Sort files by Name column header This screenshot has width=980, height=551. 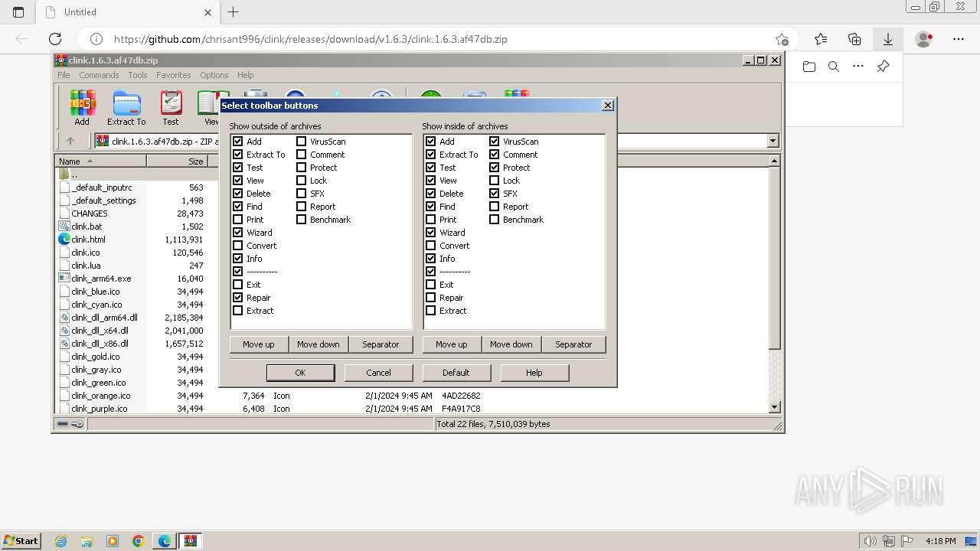[100, 161]
